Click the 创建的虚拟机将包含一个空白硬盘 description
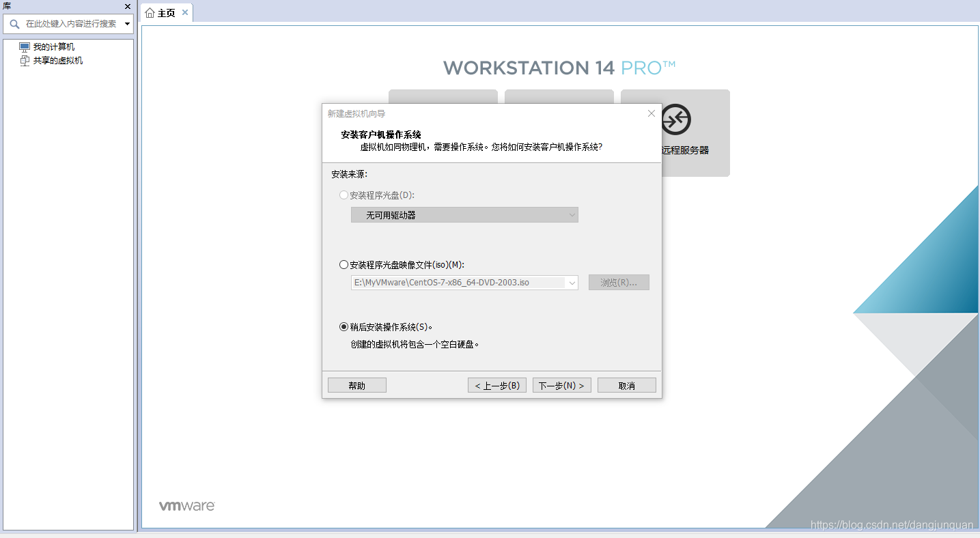980x538 pixels. tap(415, 345)
